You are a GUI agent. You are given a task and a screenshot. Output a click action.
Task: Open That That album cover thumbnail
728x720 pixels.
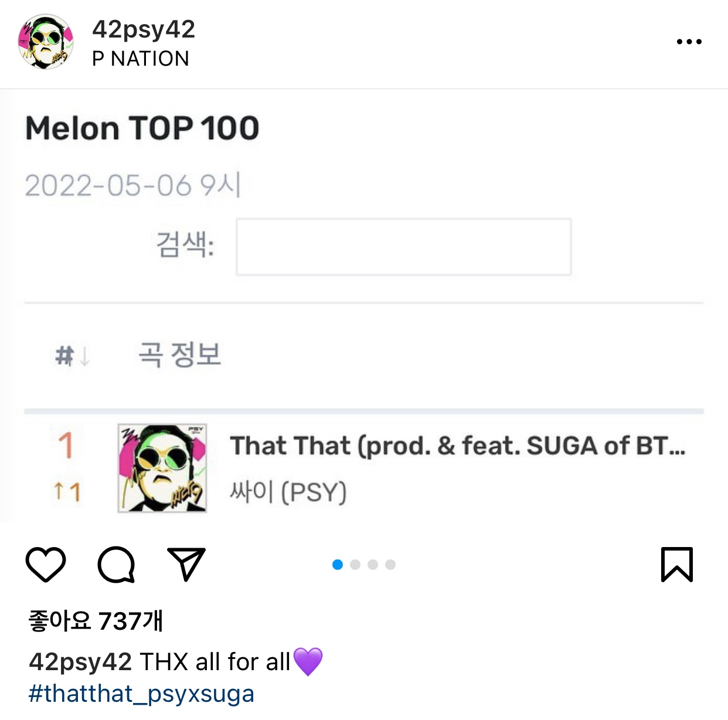tap(162, 468)
